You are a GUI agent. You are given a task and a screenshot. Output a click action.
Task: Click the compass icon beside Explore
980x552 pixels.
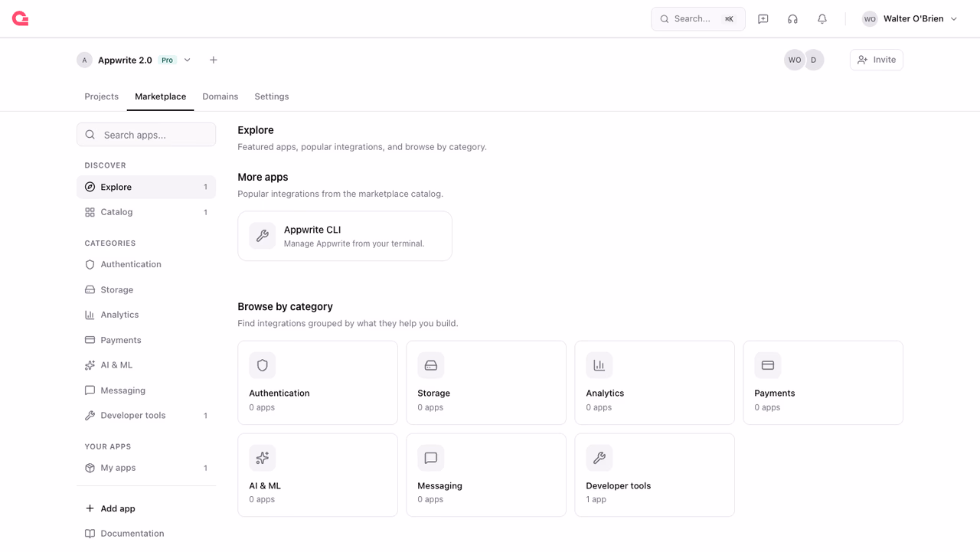tap(90, 187)
